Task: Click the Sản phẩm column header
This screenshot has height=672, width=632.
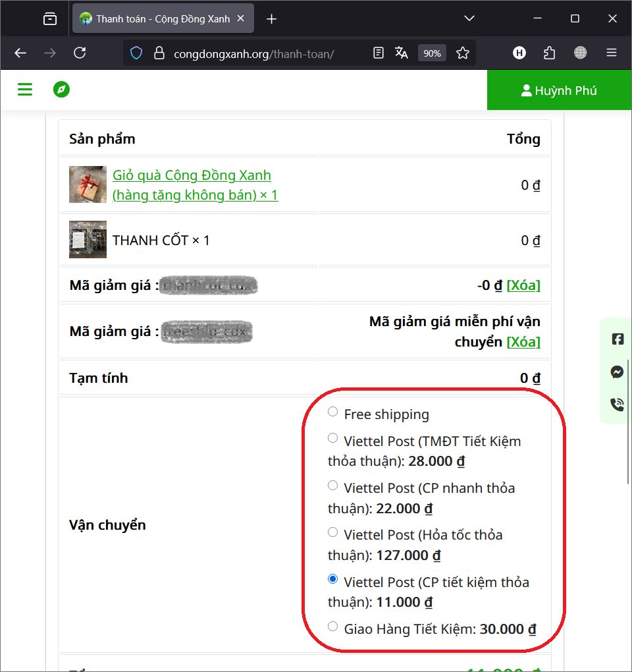Action: coord(102,139)
